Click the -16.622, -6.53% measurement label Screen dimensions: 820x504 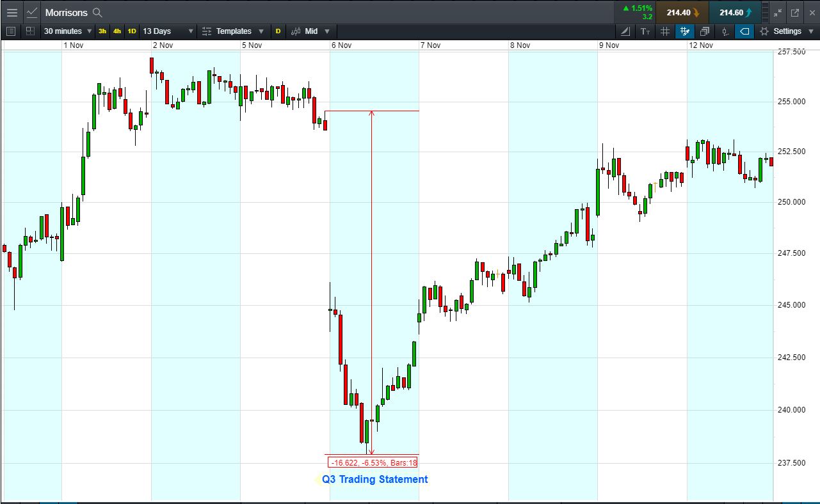[x=373, y=462]
